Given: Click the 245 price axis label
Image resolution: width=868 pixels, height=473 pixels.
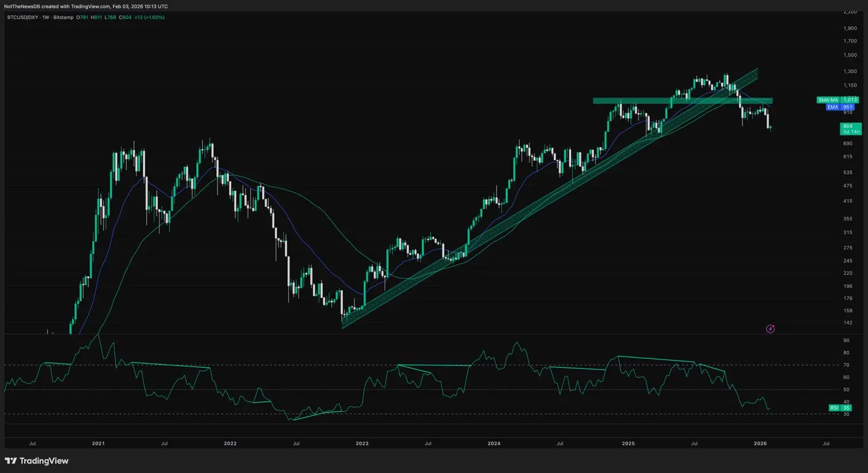Looking at the screenshot, I should [x=847, y=261].
